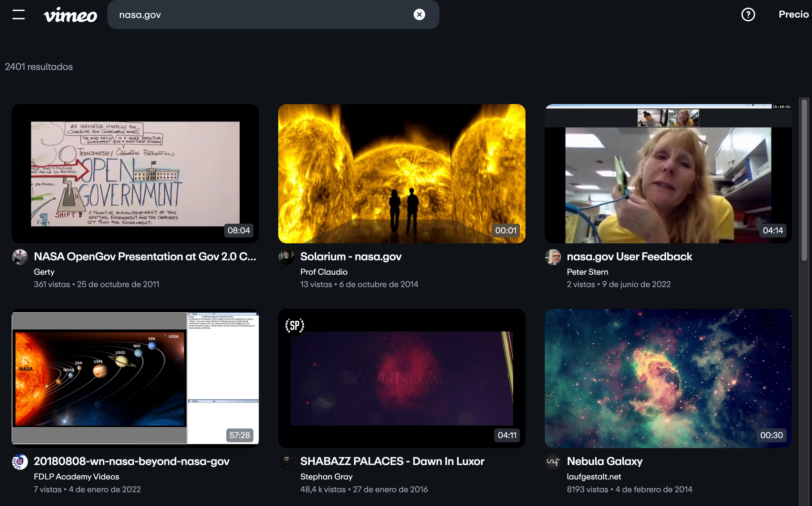Click Peter Stern's profile avatar
This screenshot has height=506, width=812.
click(x=553, y=257)
